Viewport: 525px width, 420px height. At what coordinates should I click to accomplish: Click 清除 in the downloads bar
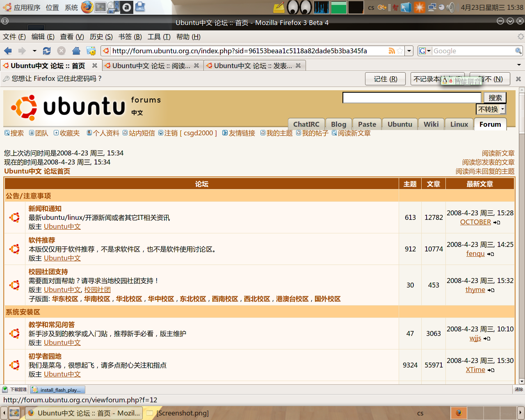click(519, 390)
